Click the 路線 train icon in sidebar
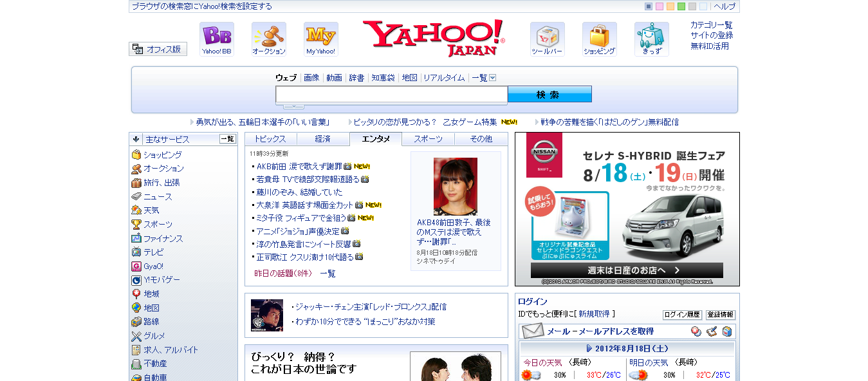This screenshot has height=381, width=868. [x=136, y=322]
